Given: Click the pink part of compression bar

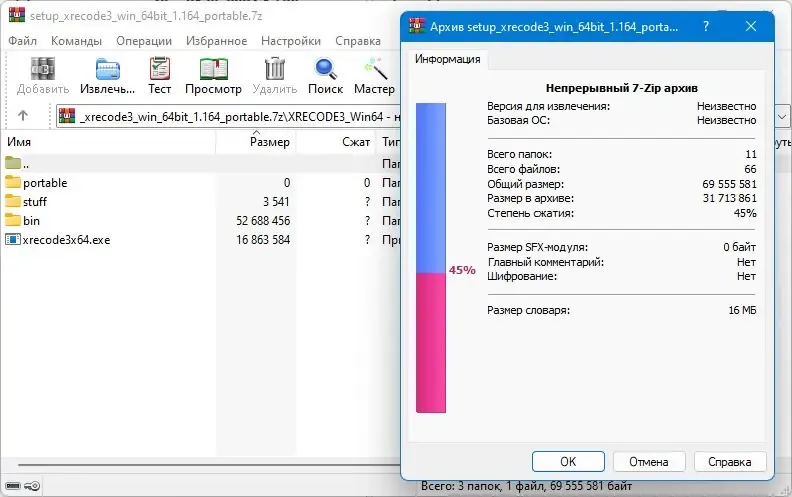Looking at the screenshot, I should click(431, 343).
